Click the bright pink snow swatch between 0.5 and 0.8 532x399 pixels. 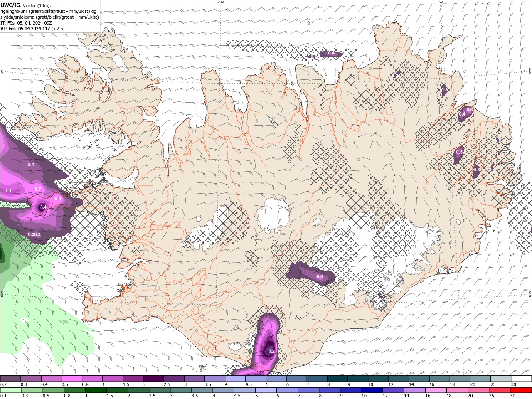71,378
